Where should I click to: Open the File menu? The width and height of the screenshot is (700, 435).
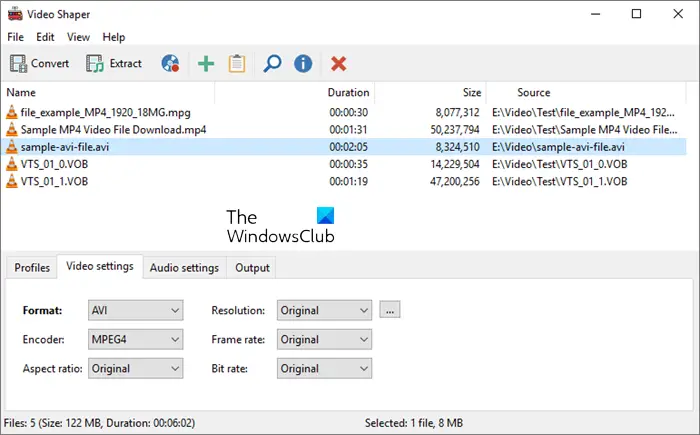coord(16,37)
